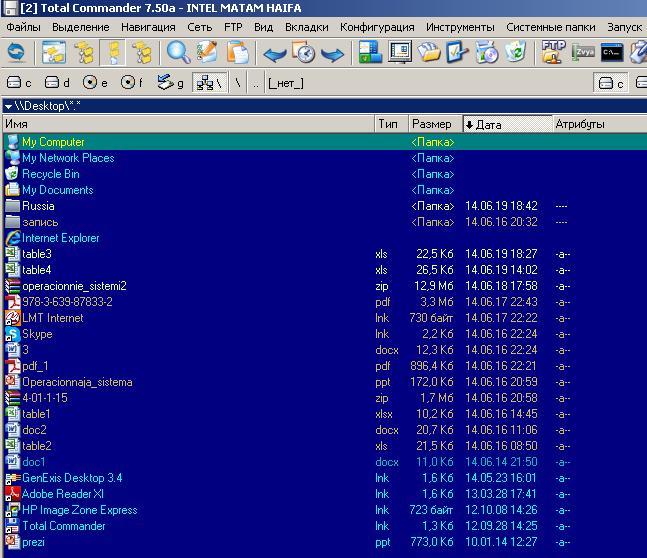Click the refresh panel toolbar icon
Screen dimensions: 647x558
(16, 52)
